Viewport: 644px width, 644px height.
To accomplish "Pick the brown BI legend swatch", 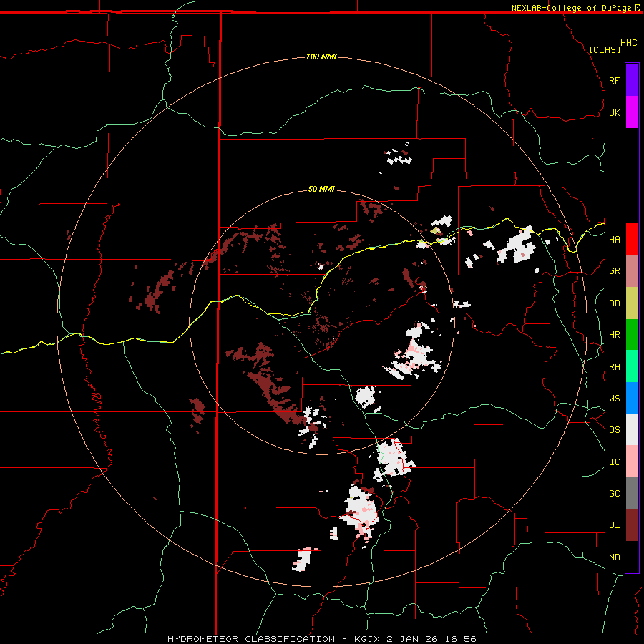I will click(x=632, y=525).
